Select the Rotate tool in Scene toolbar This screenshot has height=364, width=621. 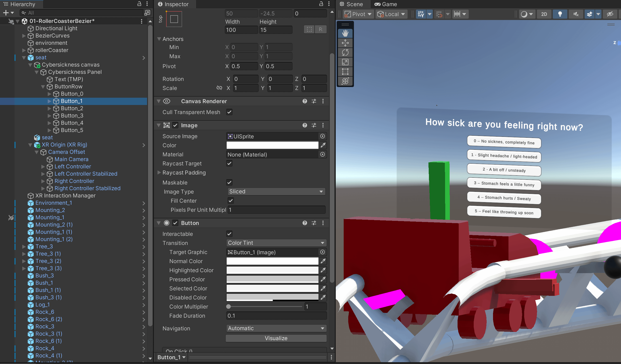click(345, 52)
